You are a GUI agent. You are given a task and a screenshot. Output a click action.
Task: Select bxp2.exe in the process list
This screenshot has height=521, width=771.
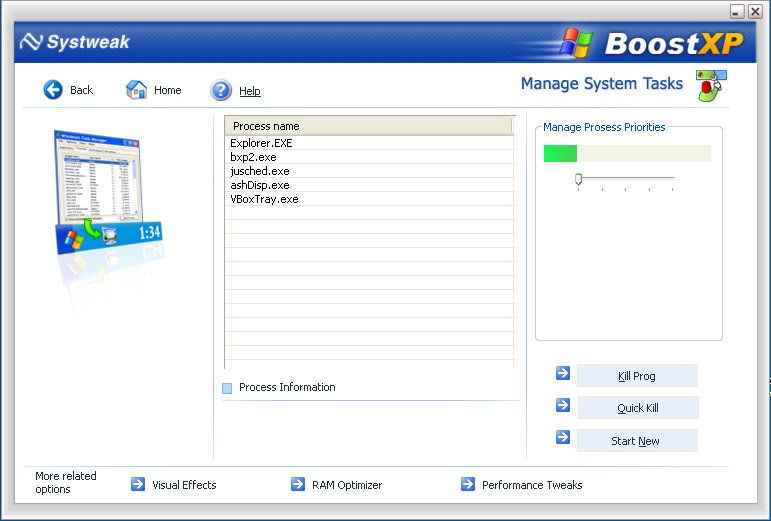click(x=369, y=157)
